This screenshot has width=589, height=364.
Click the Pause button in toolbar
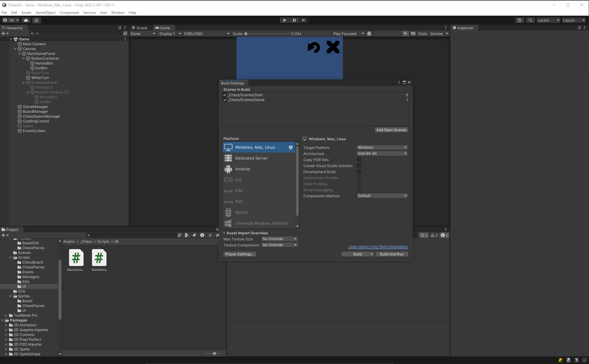pos(294,20)
